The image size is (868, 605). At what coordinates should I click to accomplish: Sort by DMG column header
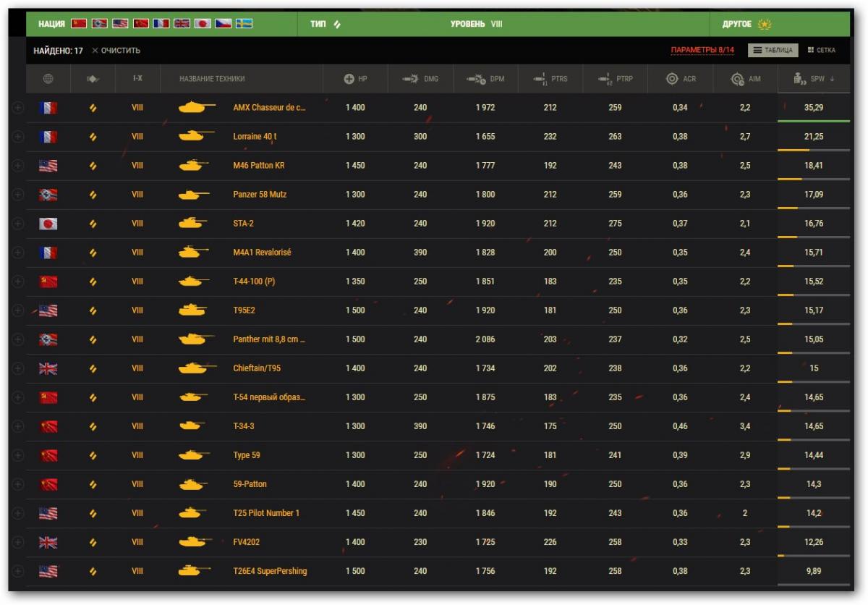tap(420, 79)
